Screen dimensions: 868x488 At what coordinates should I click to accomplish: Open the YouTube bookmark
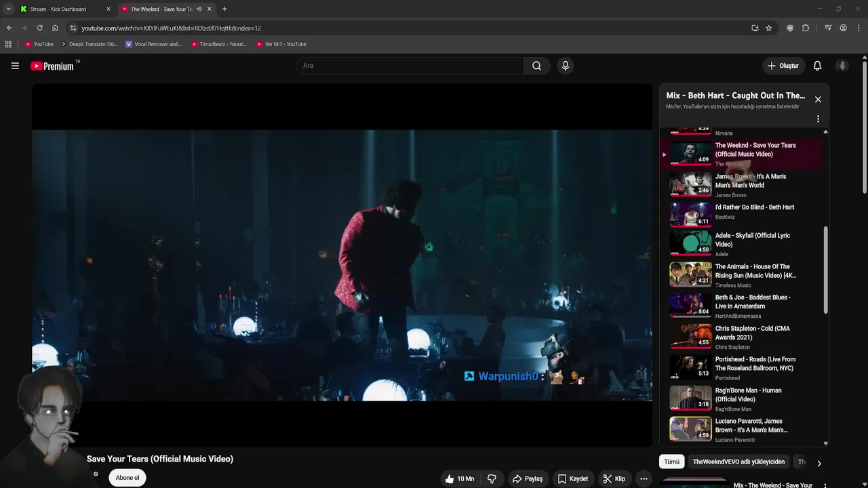pos(39,44)
